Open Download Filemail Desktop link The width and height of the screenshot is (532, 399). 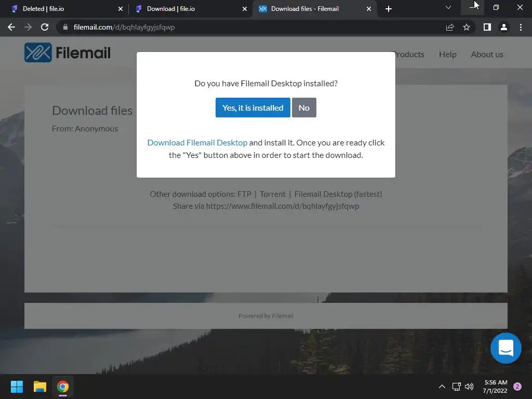pos(197,142)
